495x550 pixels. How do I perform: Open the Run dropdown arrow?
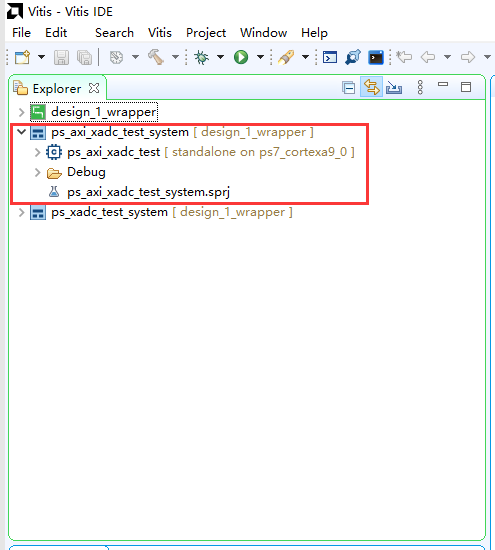[x=260, y=57]
